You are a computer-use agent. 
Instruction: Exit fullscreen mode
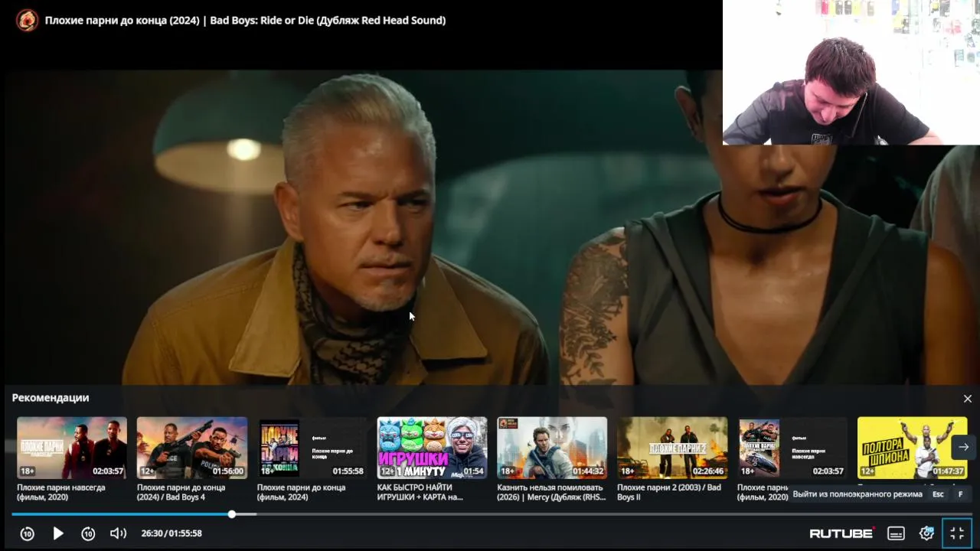click(957, 533)
